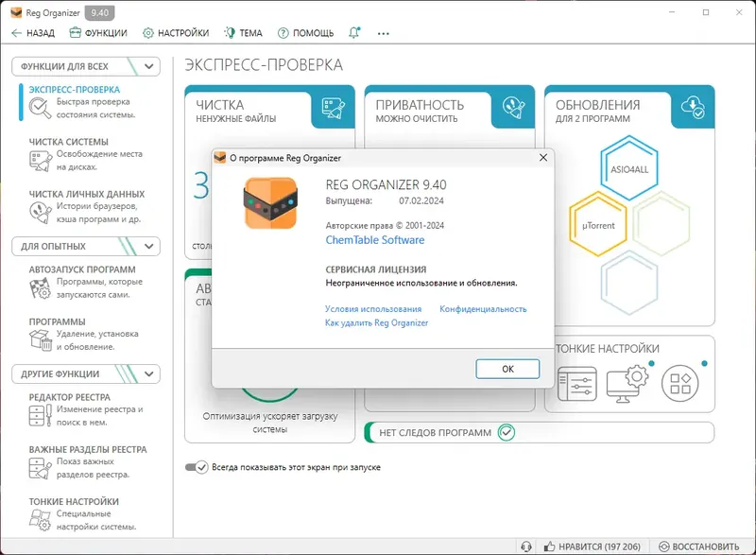The height and width of the screenshot is (555, 756).
Task: Open the НАСТРОЙКИ menu
Action: click(176, 33)
